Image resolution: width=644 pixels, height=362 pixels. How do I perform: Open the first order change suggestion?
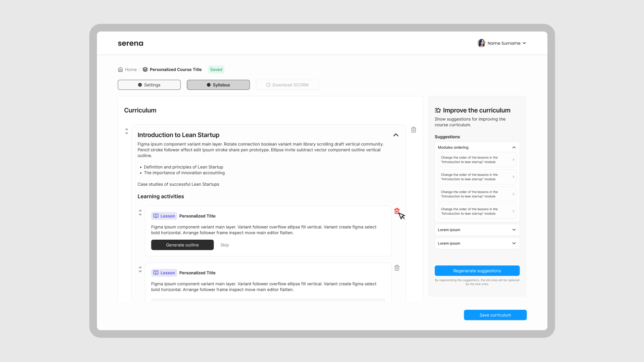(x=477, y=160)
